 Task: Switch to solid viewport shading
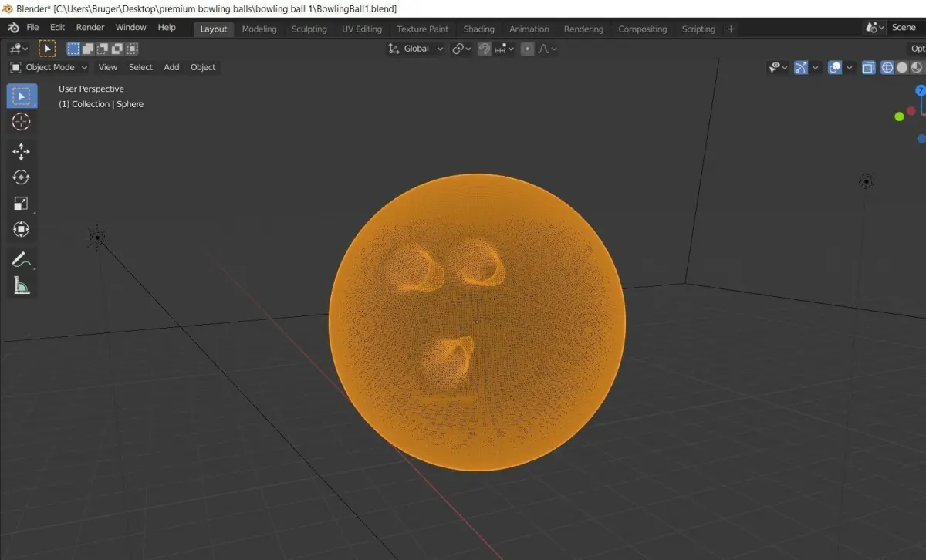pos(902,68)
